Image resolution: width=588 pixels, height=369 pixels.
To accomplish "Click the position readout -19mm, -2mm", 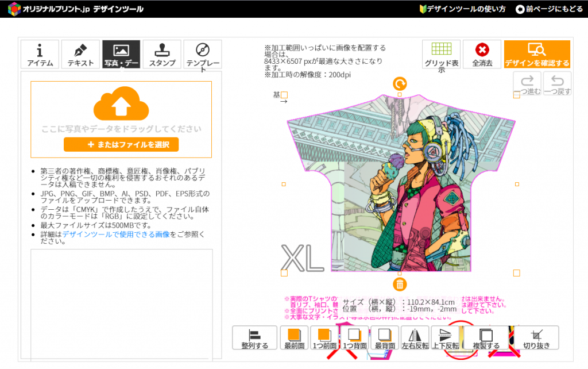I will 432,309.
